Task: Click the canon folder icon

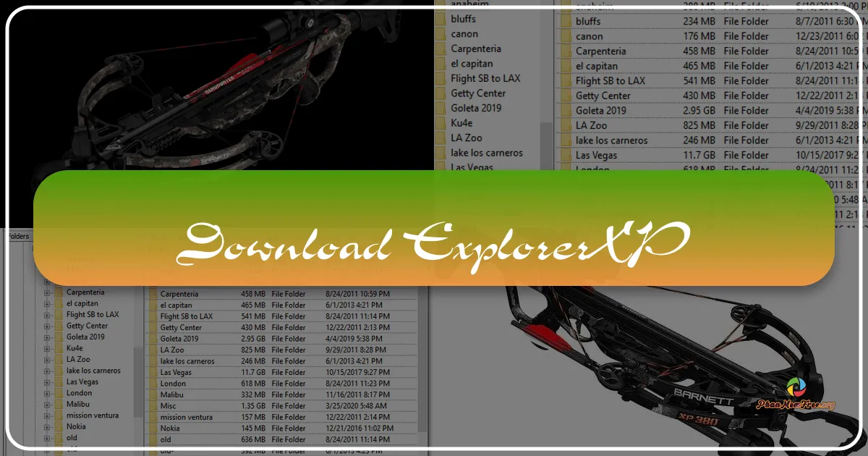Action: pos(440,35)
